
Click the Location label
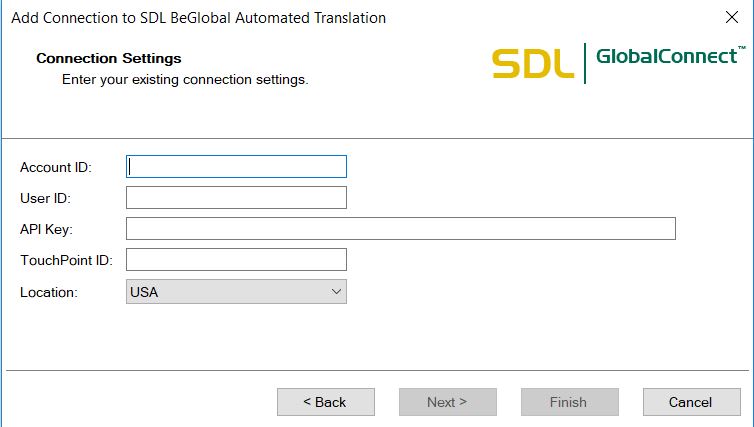(x=49, y=292)
